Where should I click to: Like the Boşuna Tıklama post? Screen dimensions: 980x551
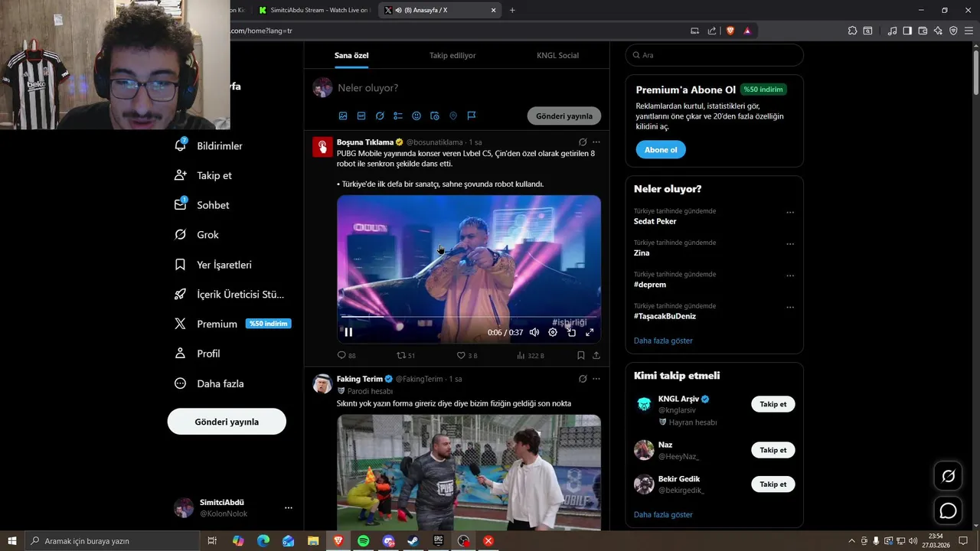(x=466, y=355)
